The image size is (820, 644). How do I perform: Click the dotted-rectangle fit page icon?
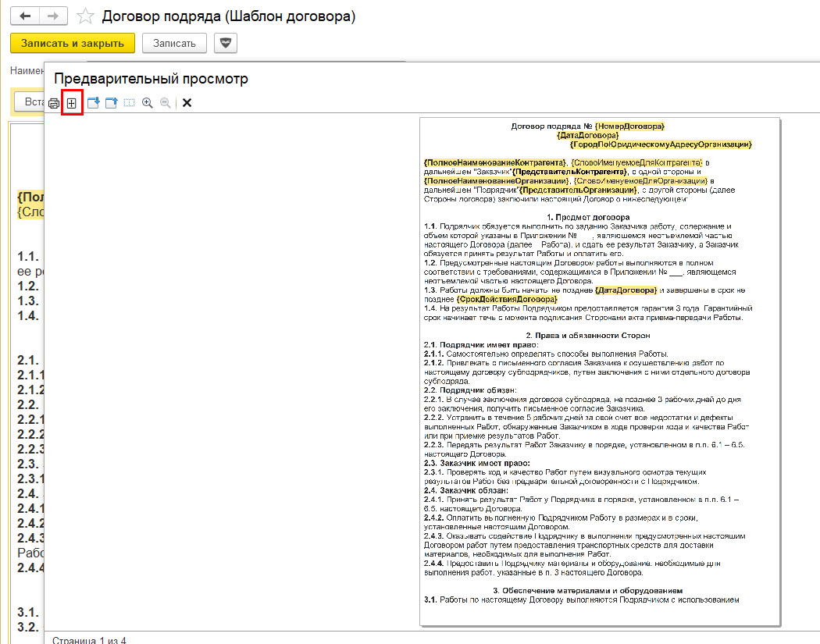129,103
